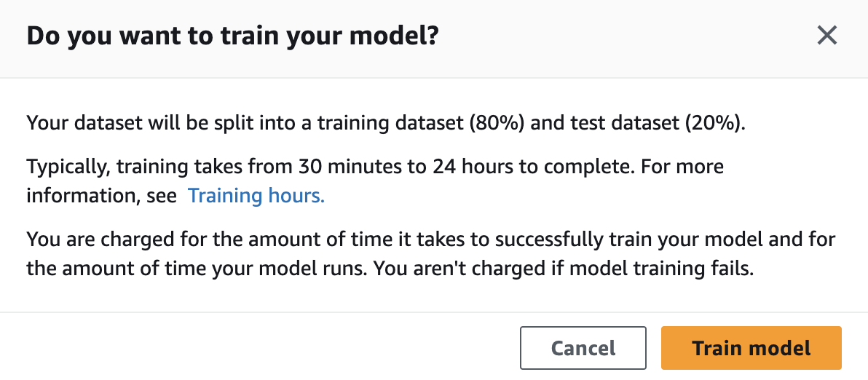Viewport: 868px width, 380px height.
Task: Click the dialog title 'Do you want to train your model?'
Action: click(232, 36)
